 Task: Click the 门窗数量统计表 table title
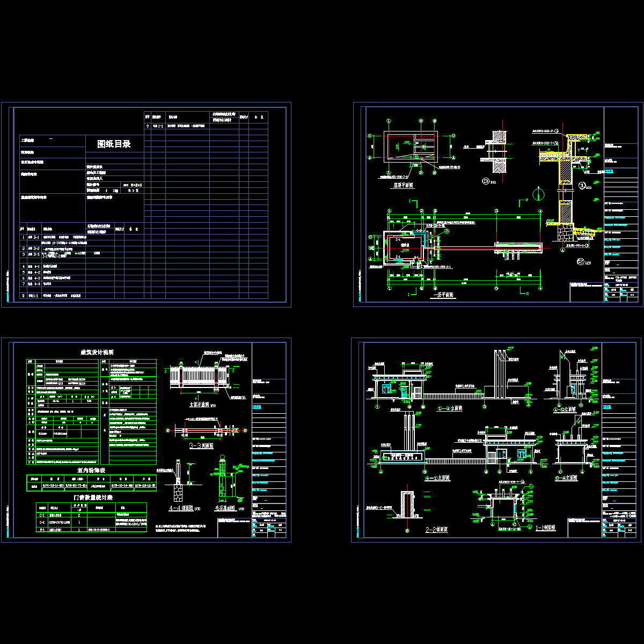point(93,497)
